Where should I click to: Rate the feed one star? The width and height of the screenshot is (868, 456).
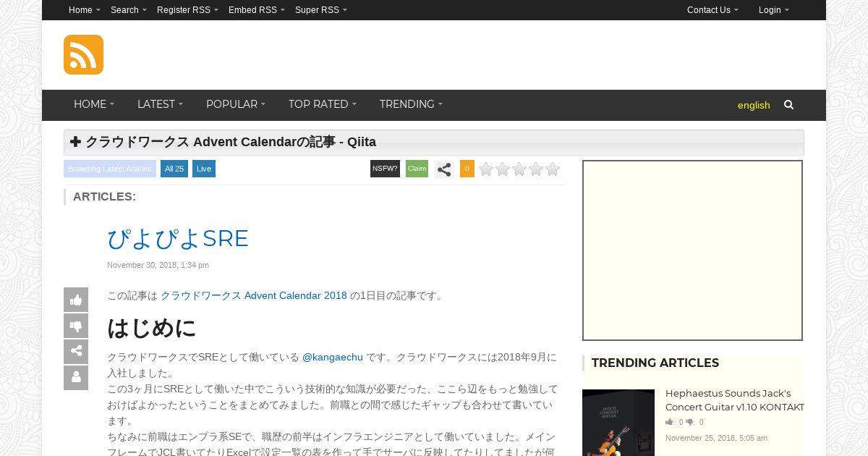(486, 169)
